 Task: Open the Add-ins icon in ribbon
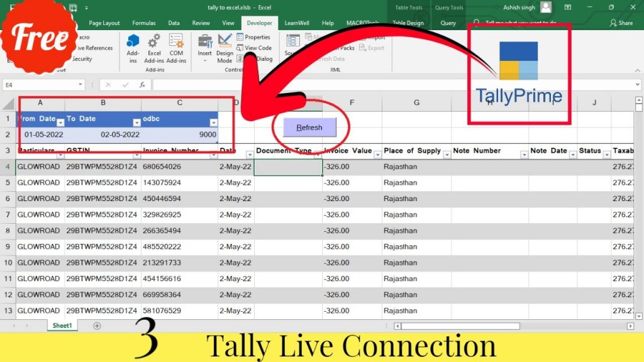click(133, 48)
